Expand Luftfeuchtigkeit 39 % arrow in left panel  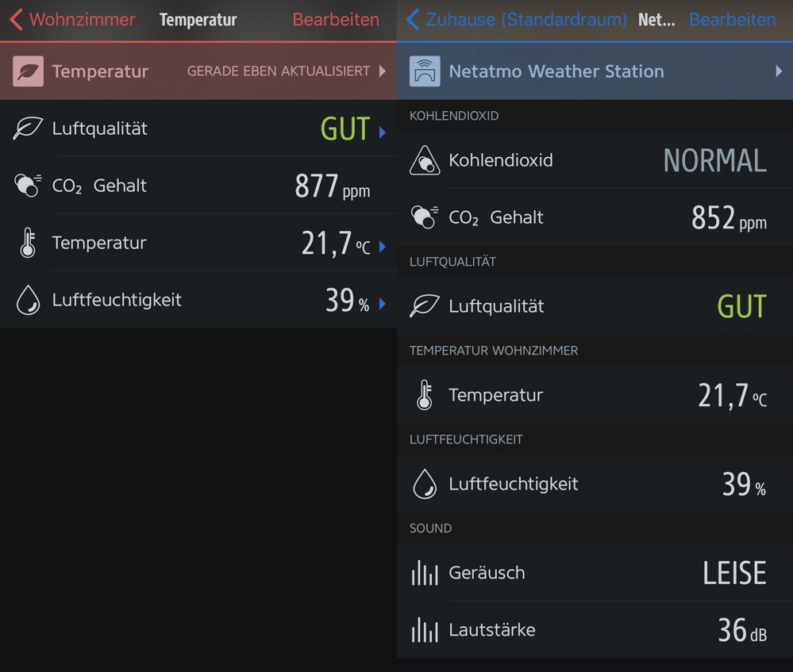[x=383, y=303]
